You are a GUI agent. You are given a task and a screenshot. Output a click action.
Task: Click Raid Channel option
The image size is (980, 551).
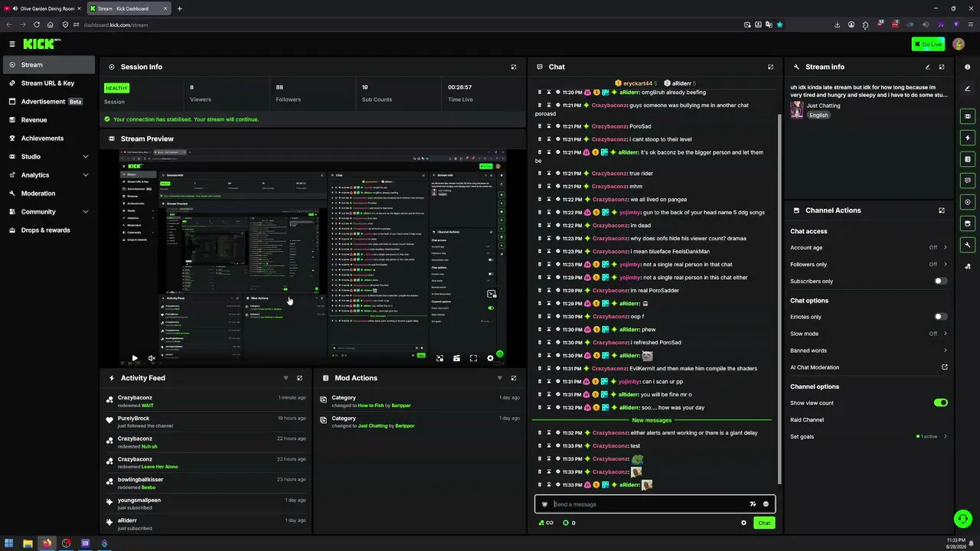point(807,420)
